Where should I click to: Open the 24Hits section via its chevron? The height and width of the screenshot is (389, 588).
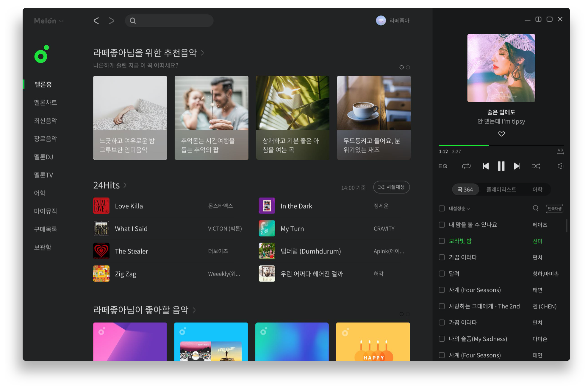125,185
